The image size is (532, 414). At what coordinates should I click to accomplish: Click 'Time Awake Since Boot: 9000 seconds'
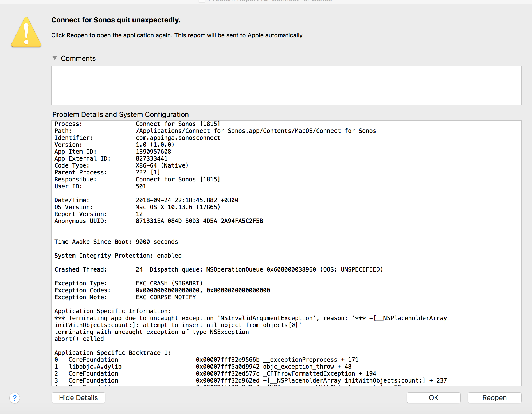tap(116, 242)
